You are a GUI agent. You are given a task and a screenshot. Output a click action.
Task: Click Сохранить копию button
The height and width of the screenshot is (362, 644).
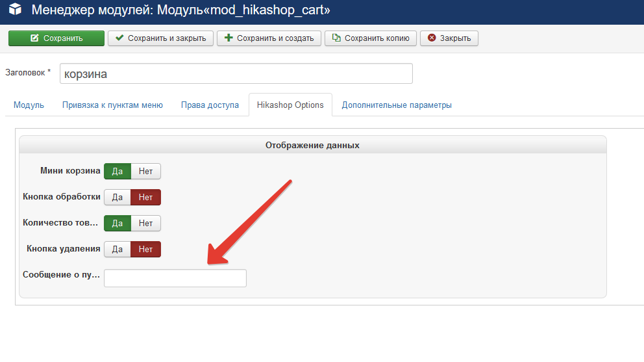coord(371,38)
